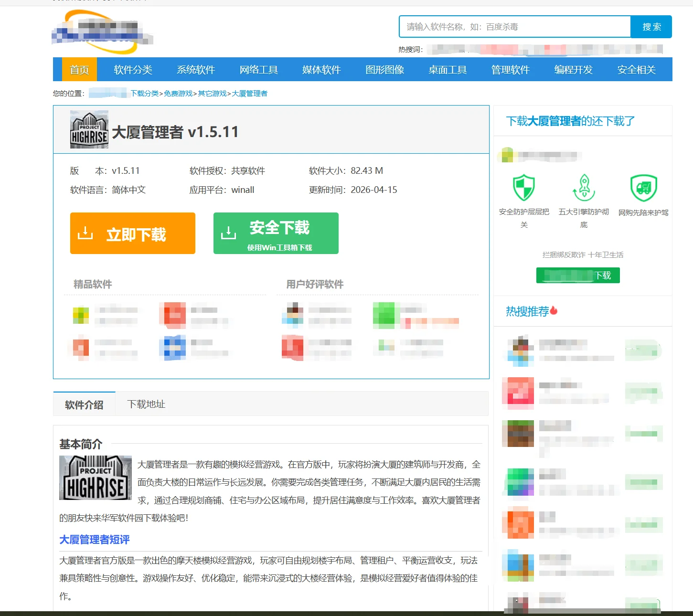693x616 pixels.
Task: Click the green 下载 button in sidebar
Action: (x=578, y=276)
